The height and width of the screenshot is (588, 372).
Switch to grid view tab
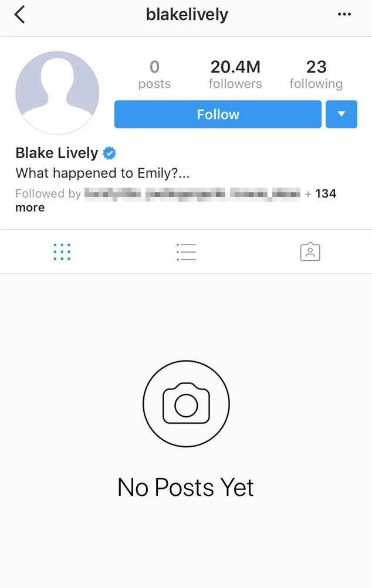pyautogui.click(x=62, y=251)
